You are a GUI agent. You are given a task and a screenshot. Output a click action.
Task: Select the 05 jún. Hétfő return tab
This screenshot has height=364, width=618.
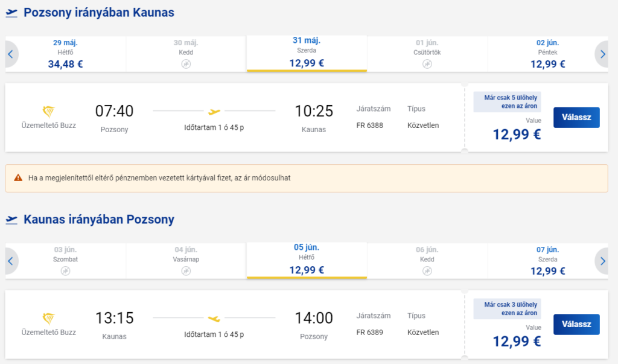click(307, 260)
